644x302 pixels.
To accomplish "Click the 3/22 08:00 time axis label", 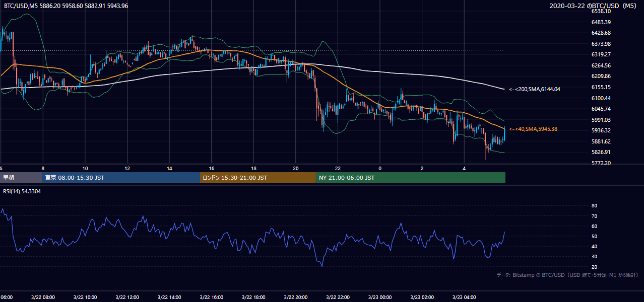I will coord(43,297).
